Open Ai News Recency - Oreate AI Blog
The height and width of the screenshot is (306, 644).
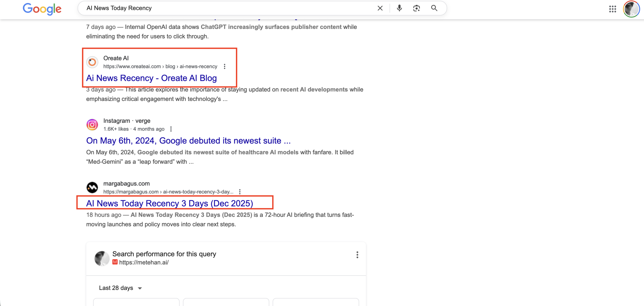tap(151, 78)
